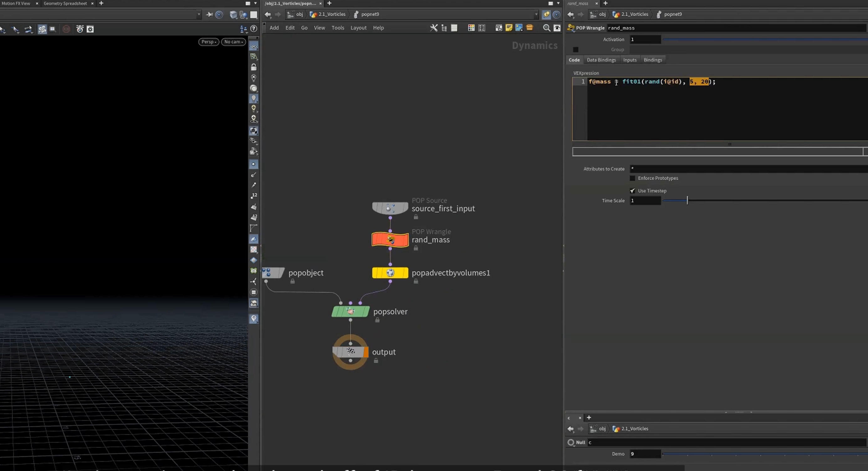This screenshot has width=868, height=471.
Task: Select the popadvectbyvolumes1 node icon
Action: 390,273
